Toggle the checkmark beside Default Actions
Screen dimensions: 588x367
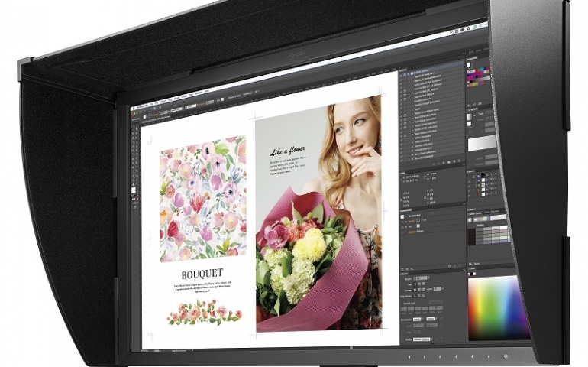point(401,75)
